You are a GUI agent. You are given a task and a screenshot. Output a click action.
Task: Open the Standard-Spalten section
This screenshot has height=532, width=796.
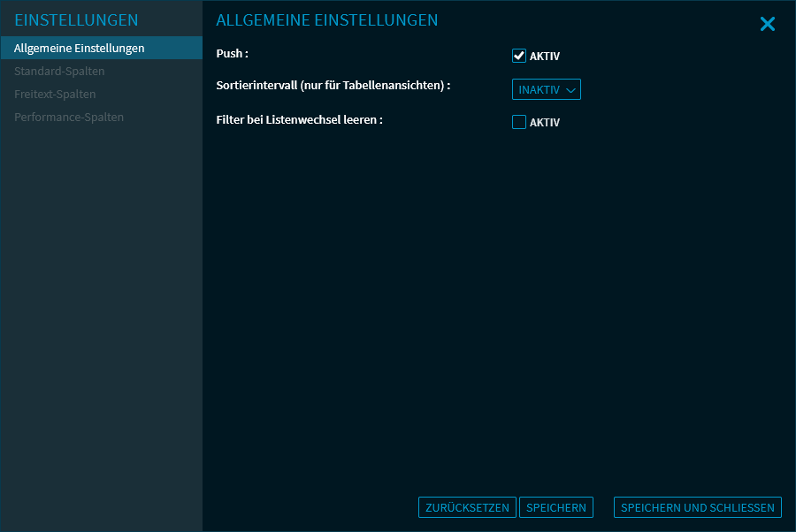(x=59, y=71)
